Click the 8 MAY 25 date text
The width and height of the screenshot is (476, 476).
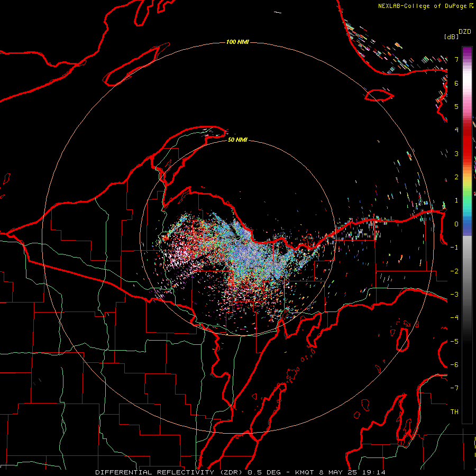pyautogui.click(x=338, y=472)
